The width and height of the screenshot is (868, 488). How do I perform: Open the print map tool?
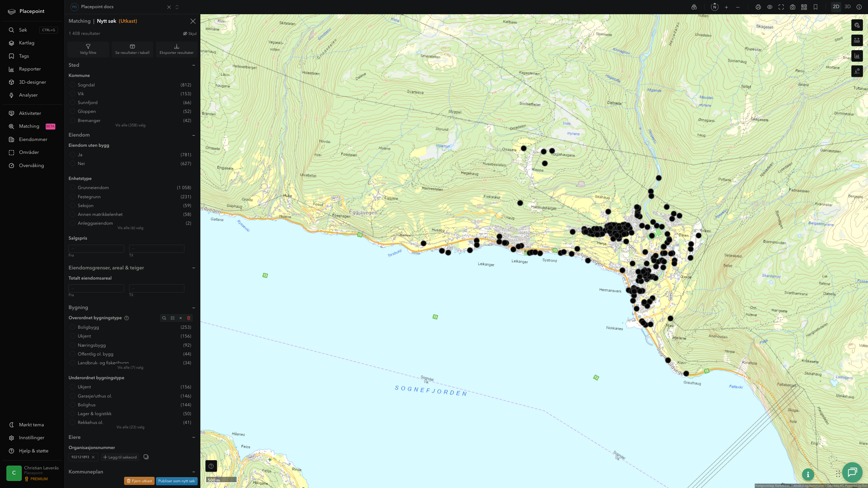click(x=758, y=7)
